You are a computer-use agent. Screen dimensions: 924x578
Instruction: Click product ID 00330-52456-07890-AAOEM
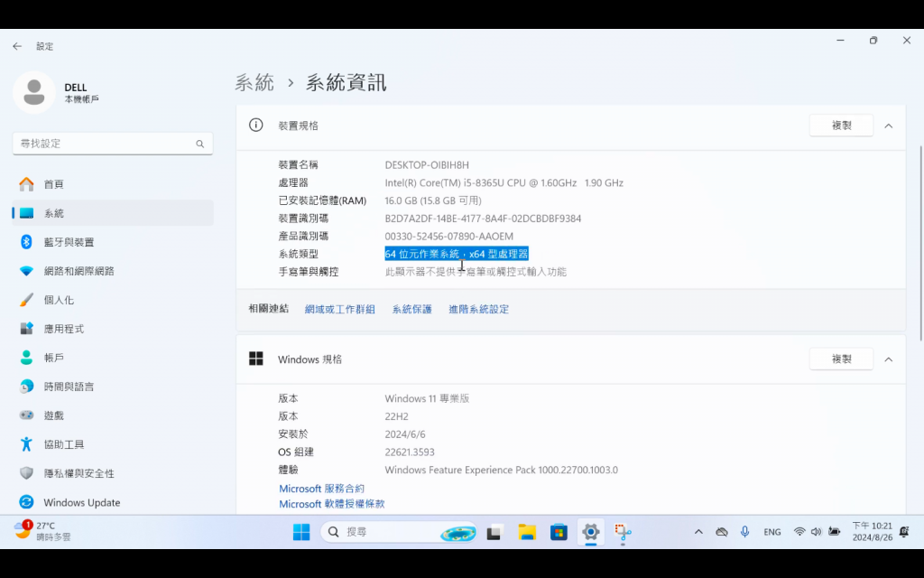449,236
